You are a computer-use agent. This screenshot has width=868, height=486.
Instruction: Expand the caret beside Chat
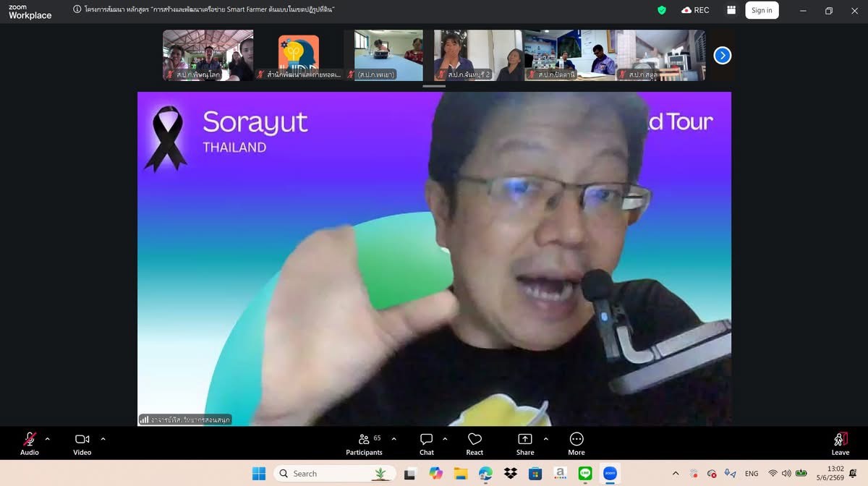click(445, 439)
